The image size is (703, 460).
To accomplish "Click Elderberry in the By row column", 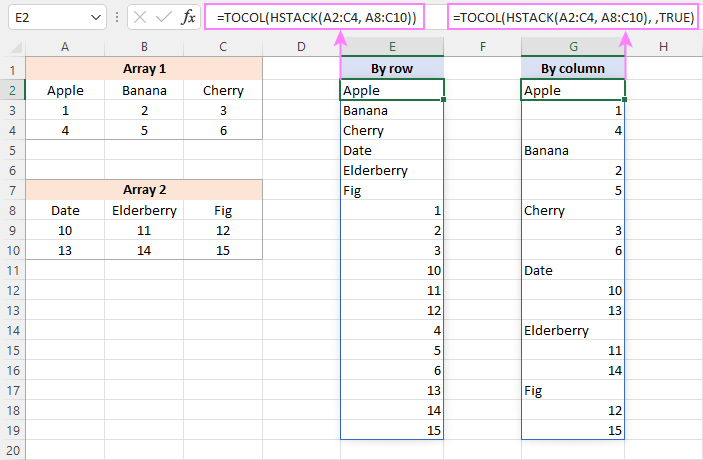I will coord(392,170).
